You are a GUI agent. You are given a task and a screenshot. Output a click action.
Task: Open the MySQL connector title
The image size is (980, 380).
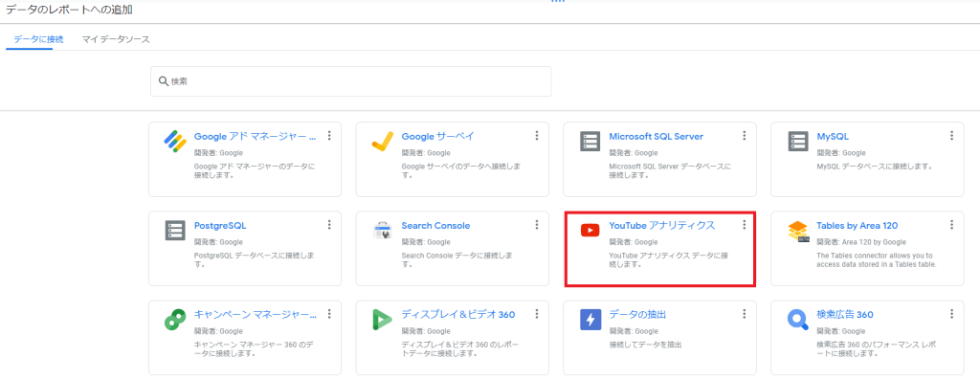point(833,136)
